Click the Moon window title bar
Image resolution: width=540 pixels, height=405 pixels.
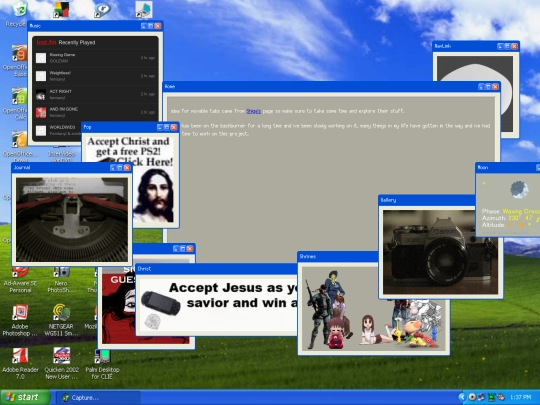[508, 167]
